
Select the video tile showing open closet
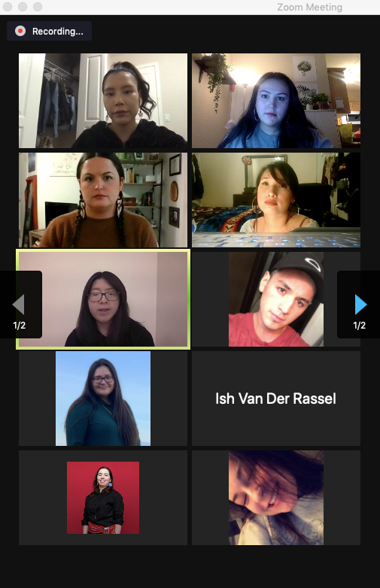coord(103,101)
